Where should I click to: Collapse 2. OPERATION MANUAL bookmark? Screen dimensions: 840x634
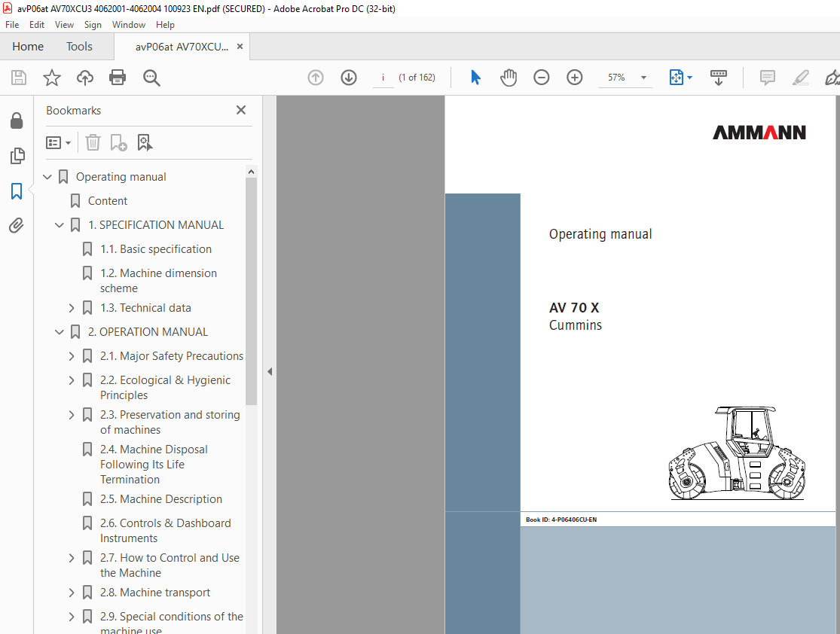[60, 332]
